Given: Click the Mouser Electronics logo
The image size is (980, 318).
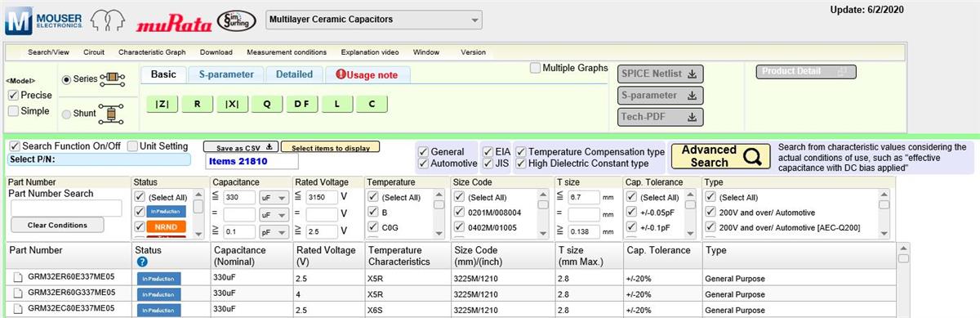Looking at the screenshot, I should 43,20.
